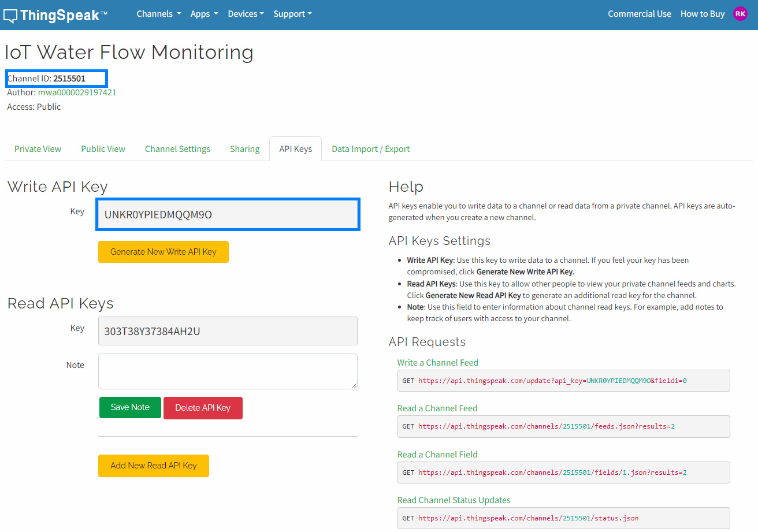Click the Delete API Key button
The width and height of the screenshot is (758, 532).
[203, 408]
